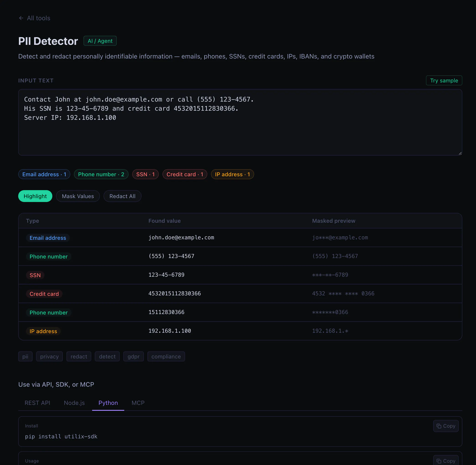476x465 pixels.
Task: Grab the textarea resize handle
Action: point(460,153)
